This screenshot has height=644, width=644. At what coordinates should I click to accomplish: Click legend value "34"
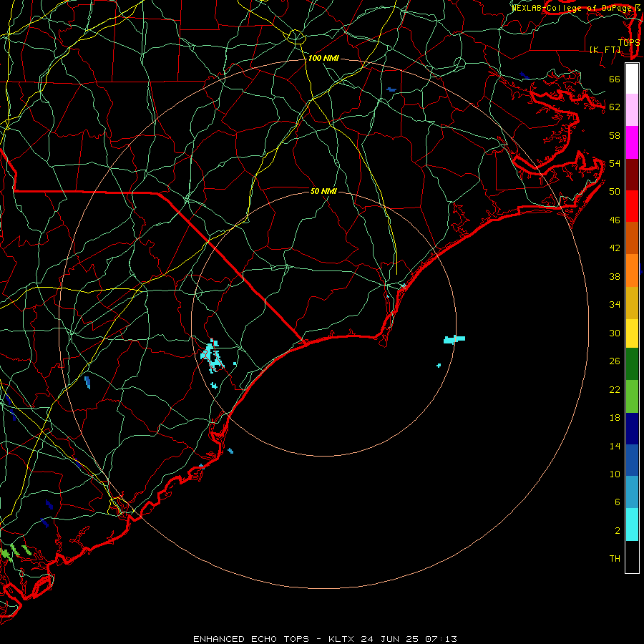615,305
